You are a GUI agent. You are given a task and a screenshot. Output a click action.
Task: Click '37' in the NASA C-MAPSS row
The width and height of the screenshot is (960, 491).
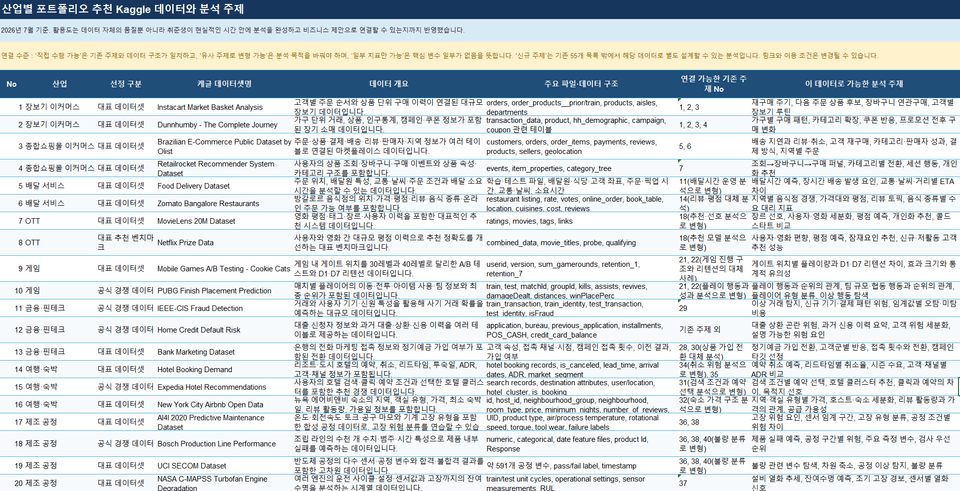[683, 484]
